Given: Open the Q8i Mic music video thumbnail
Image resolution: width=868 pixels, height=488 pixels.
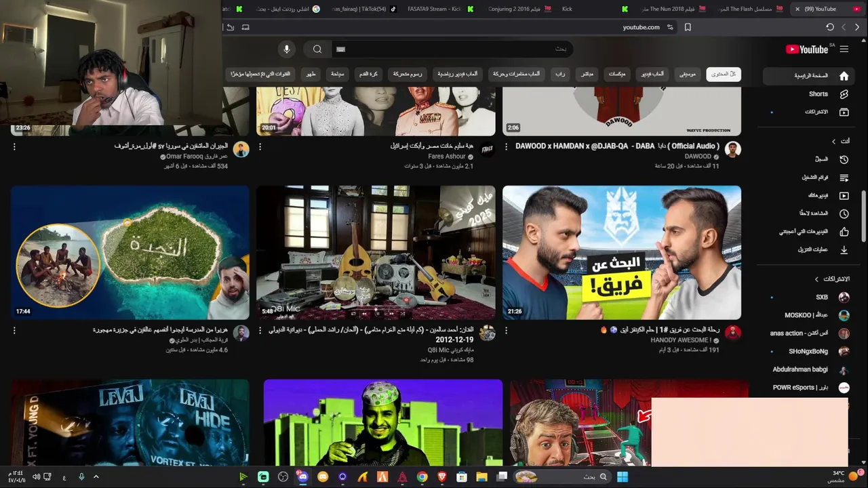Looking at the screenshot, I should coord(376,252).
